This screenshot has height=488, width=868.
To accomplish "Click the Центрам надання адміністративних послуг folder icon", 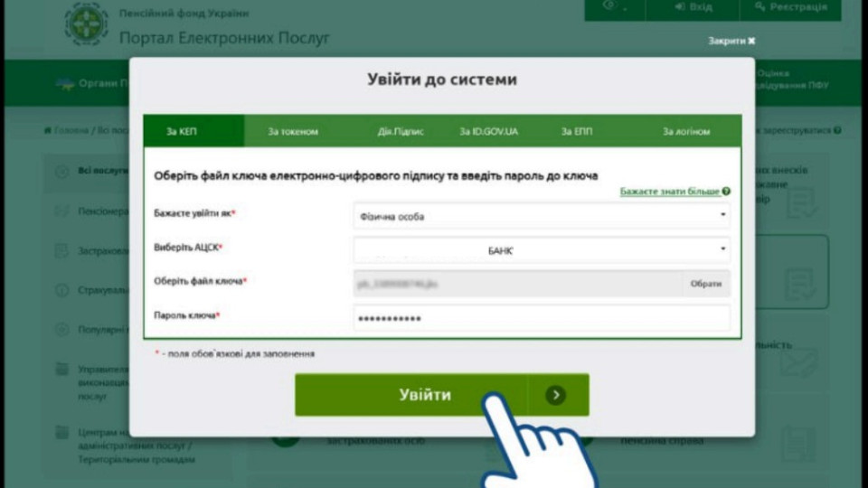I will coord(61,432).
